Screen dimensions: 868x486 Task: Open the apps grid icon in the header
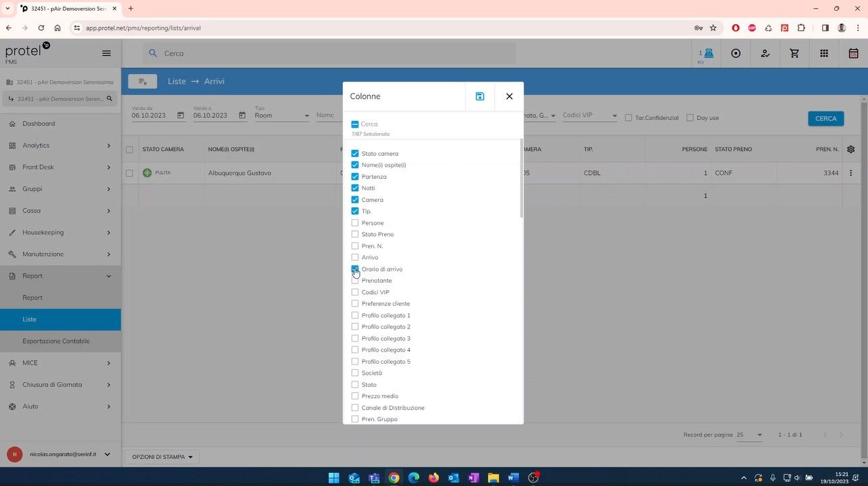pyautogui.click(x=823, y=53)
